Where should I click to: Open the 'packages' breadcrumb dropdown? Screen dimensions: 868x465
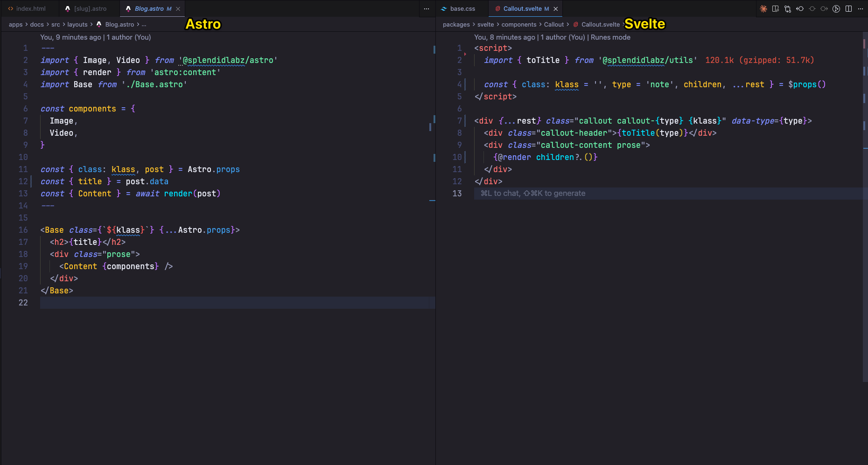coord(456,24)
